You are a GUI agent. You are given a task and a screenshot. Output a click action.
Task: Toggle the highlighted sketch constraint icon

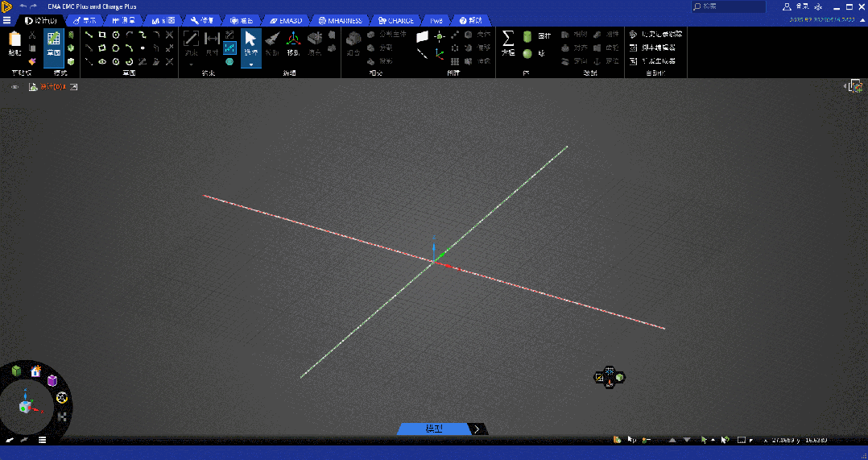229,48
